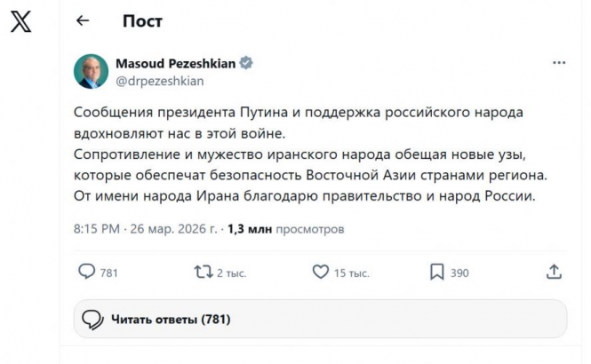Click the post's Russian text body
Screen dimensions: 591x364
tap(308, 154)
